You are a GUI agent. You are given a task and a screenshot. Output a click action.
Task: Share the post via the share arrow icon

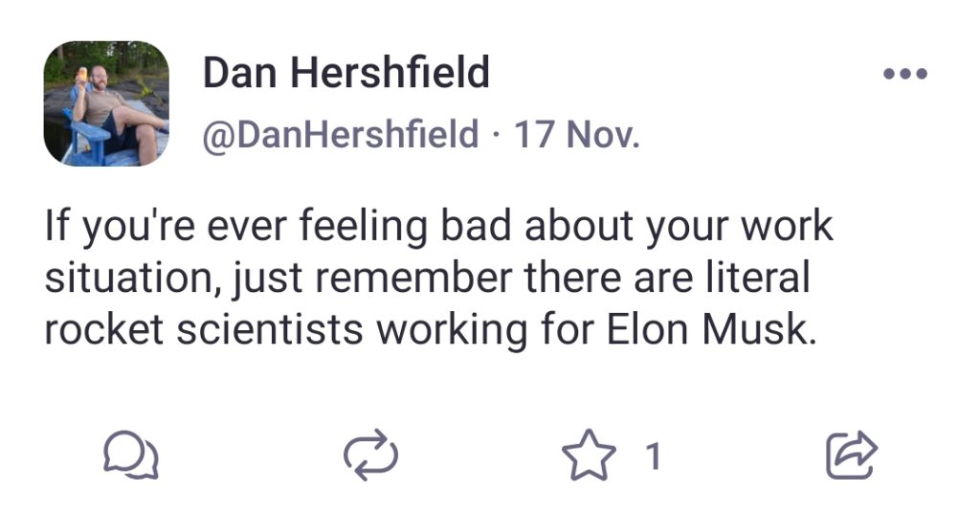(852, 456)
